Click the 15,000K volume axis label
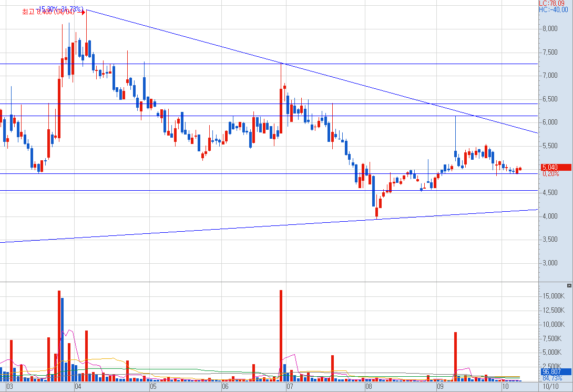Viewport: 573px width, 392px height. point(554,296)
